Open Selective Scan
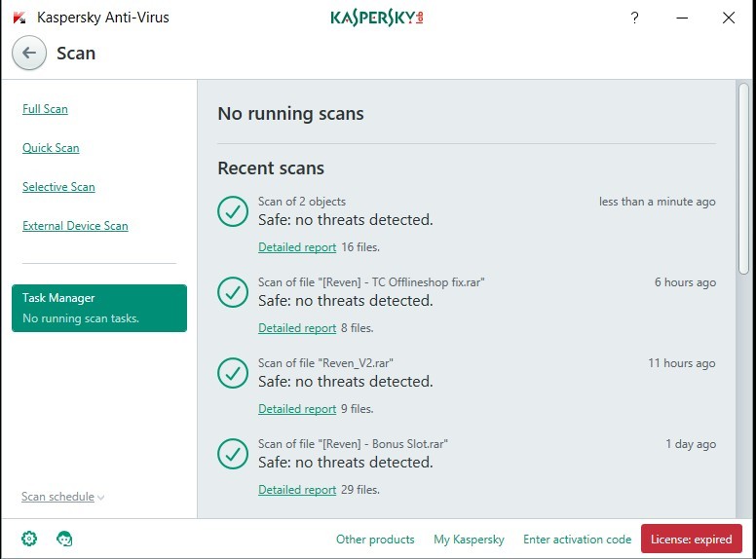The height and width of the screenshot is (559, 756). [58, 187]
